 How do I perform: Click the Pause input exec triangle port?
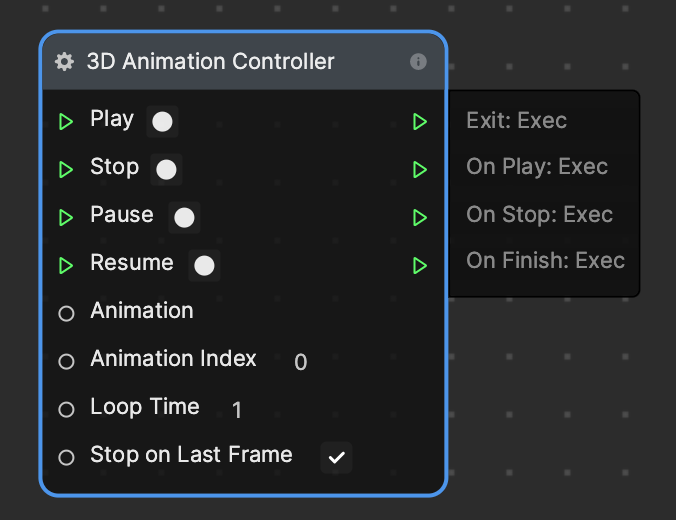click(x=66, y=217)
